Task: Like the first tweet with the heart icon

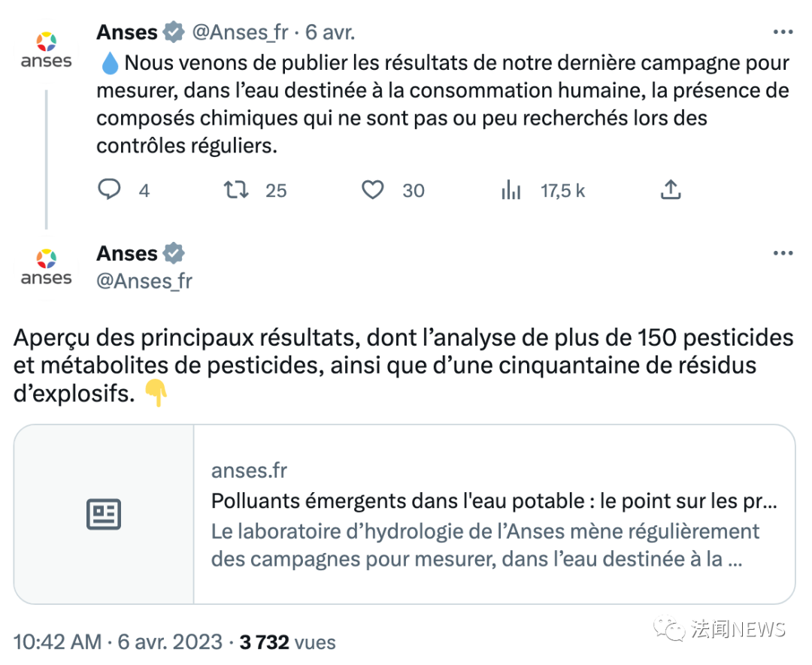Action: point(373,190)
